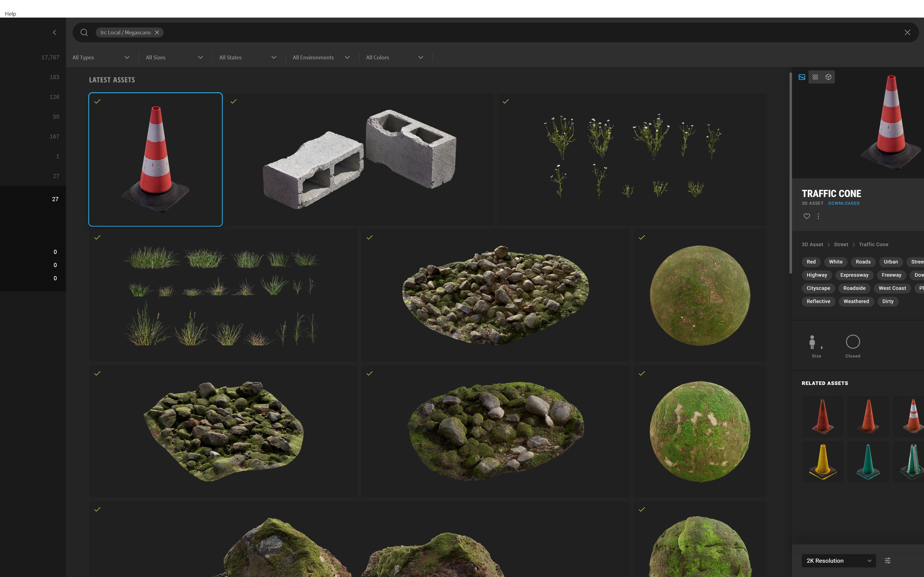This screenshot has width=924, height=577.
Task: Click the Downloaded link on Traffic Cone
Action: 844,203
